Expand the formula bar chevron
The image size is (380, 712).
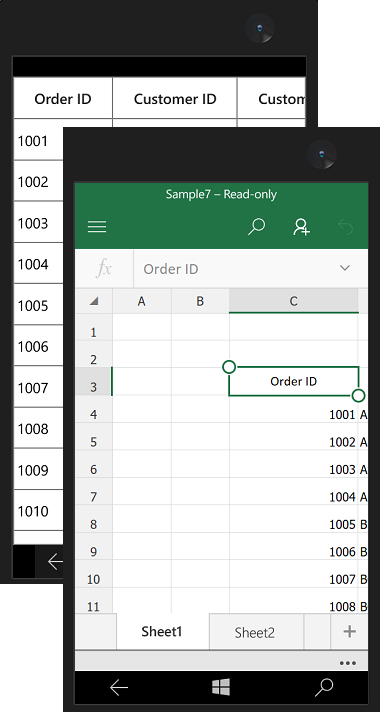click(345, 268)
